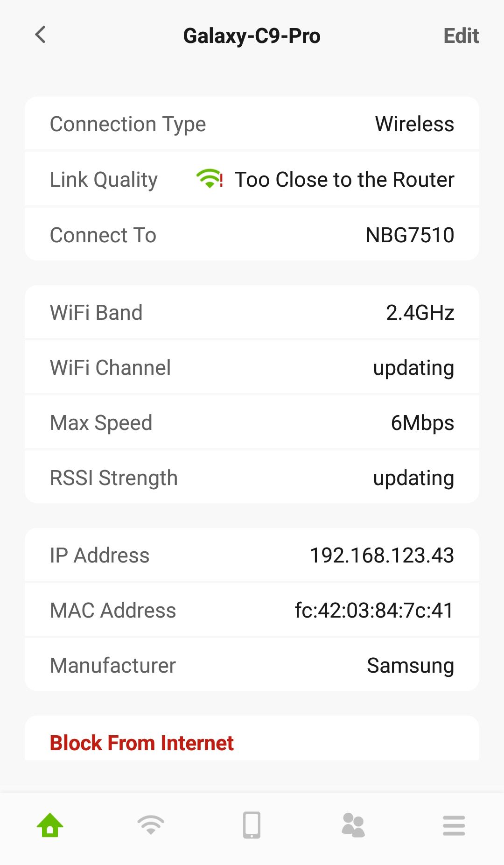Tap the Too Close to the Router text

(344, 180)
